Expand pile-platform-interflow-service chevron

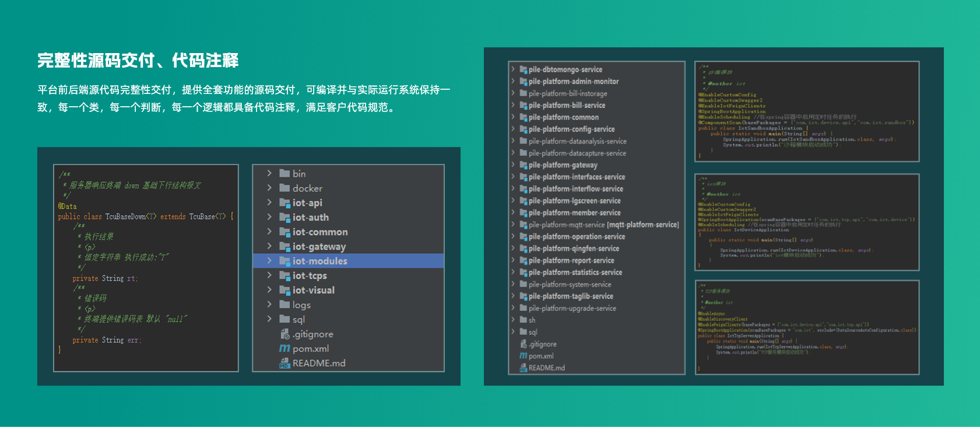(x=513, y=188)
